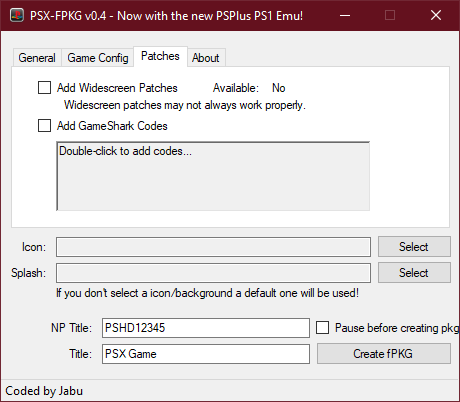Focus the Title field PSX Game

click(206, 354)
